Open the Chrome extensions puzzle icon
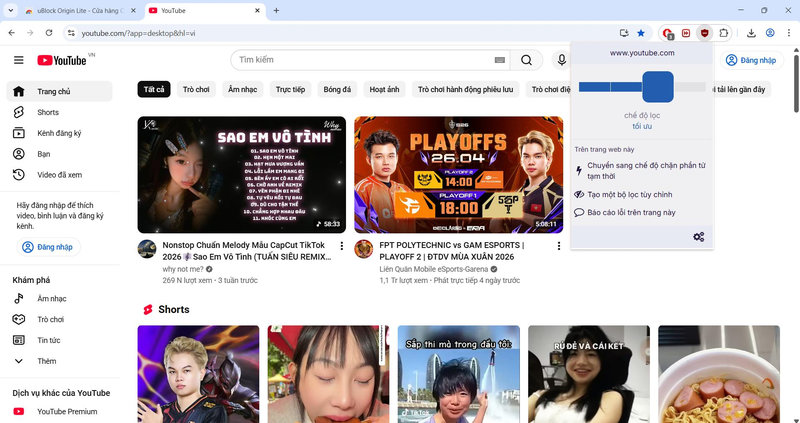 point(723,33)
